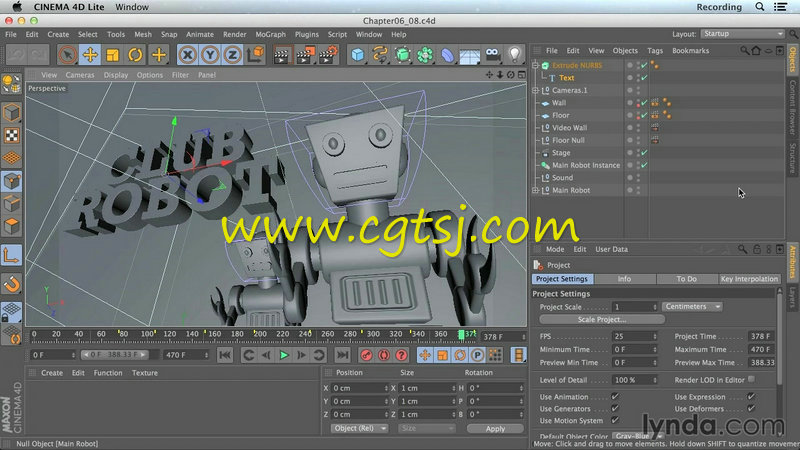800x450 pixels.
Task: Add a floor environment object
Action: [x=470, y=55]
